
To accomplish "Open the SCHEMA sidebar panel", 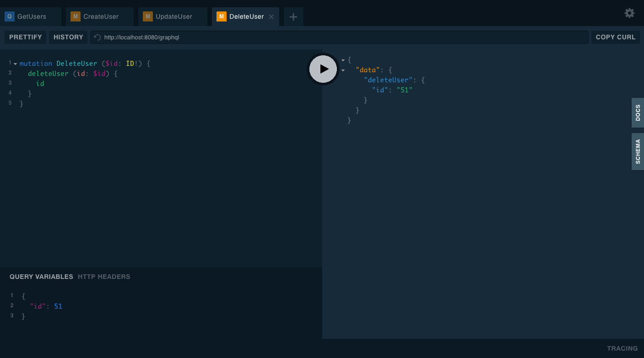I will (638, 151).
